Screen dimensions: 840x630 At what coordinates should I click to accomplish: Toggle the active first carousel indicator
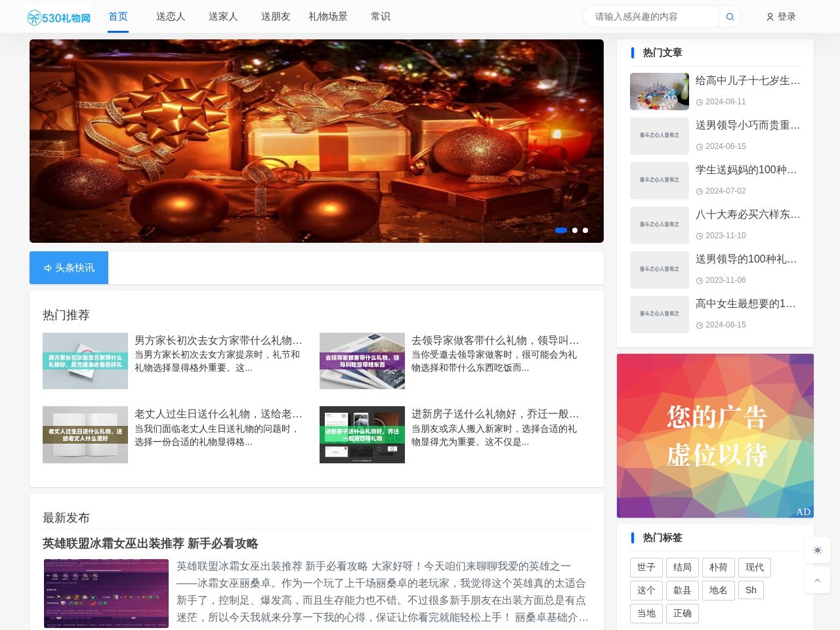click(561, 230)
